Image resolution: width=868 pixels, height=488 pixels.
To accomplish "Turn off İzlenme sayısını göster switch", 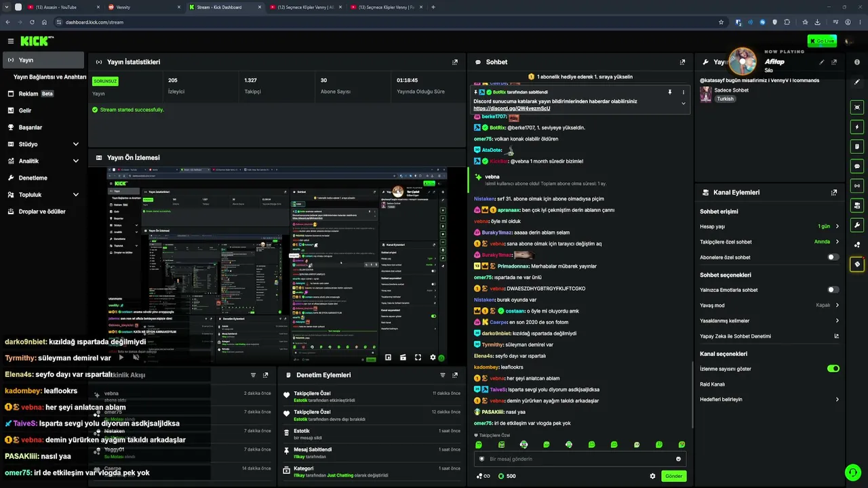I will click(833, 369).
